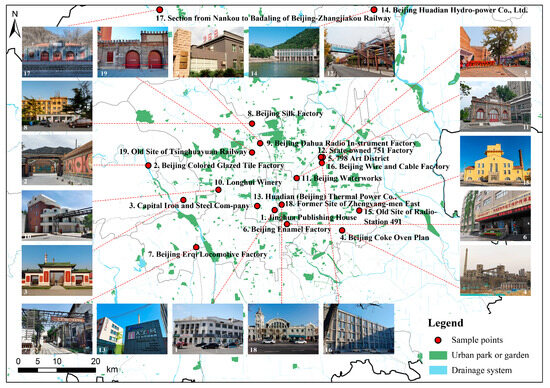Click the red dot for 15. Old Site of Radio-Station 491
The width and height of the screenshot is (550, 388).
(359, 210)
